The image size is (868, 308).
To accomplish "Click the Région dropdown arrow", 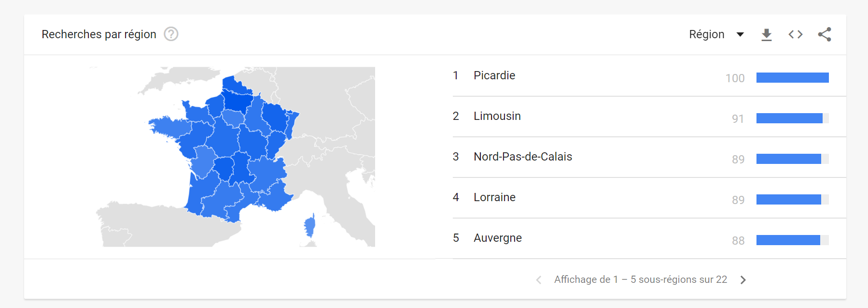I will [x=740, y=34].
